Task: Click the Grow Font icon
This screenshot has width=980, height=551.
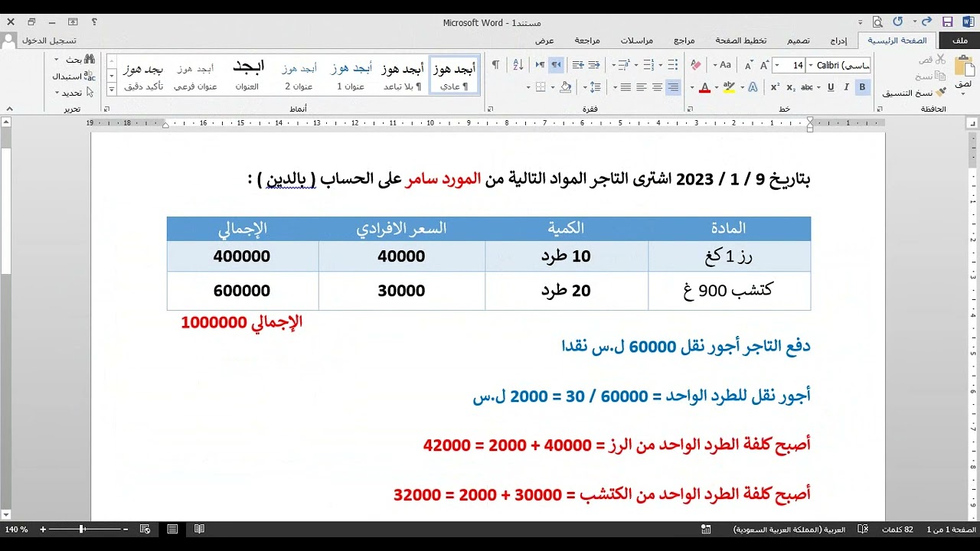Action: (x=764, y=65)
